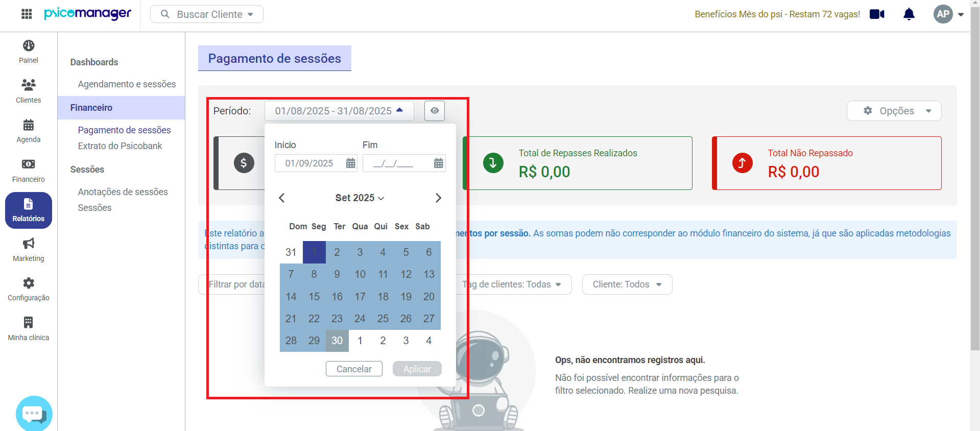Click the Aplicar button
The image size is (980, 431).
(x=417, y=369)
